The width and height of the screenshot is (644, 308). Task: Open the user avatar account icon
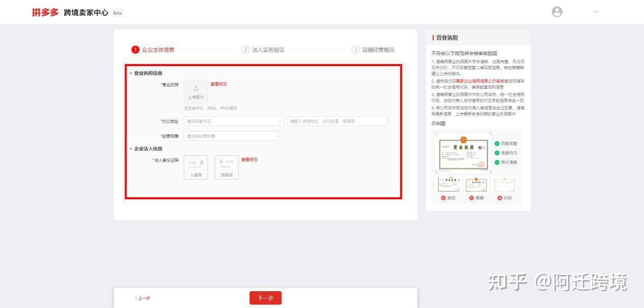557,12
